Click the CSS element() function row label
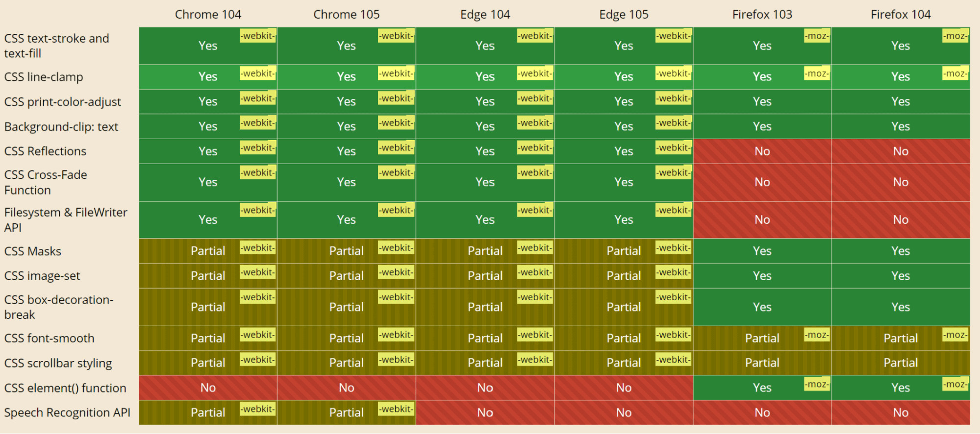 point(65,388)
